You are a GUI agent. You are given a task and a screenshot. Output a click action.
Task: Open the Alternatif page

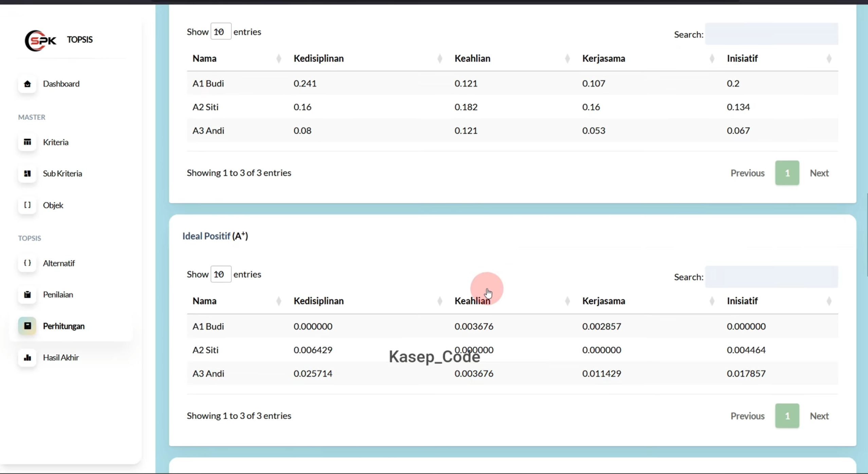point(59,263)
